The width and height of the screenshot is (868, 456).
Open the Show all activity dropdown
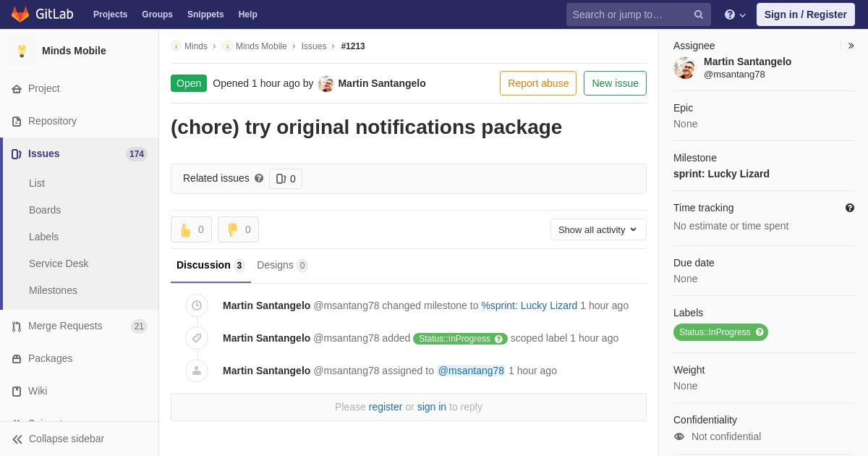pyautogui.click(x=598, y=229)
